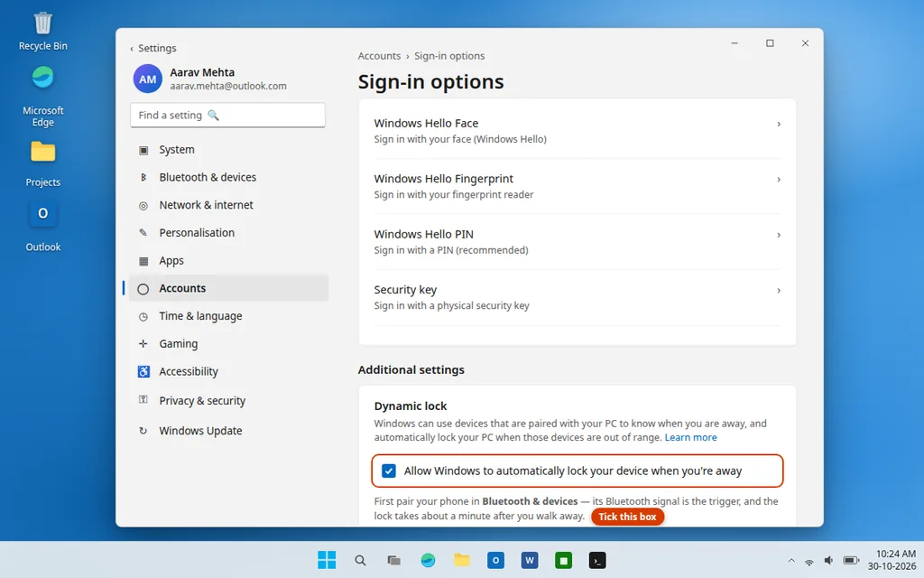Click the Accounts breadcrumb link
Screen dimensions: 924x578
pos(379,56)
